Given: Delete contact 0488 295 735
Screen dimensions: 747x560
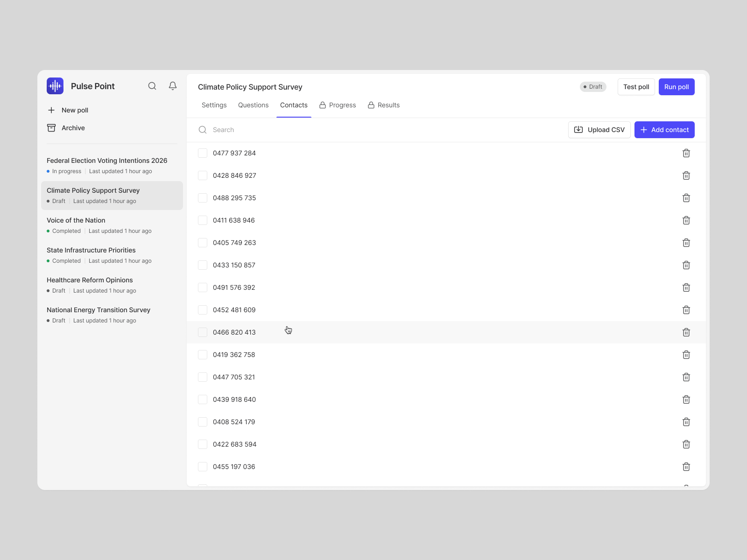Looking at the screenshot, I should [x=686, y=198].
